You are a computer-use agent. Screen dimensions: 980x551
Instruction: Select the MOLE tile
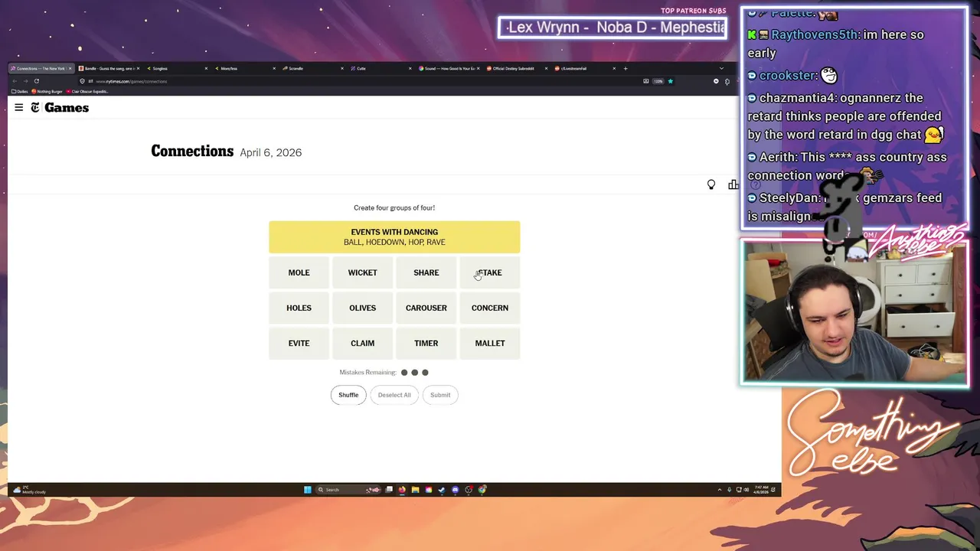(299, 272)
